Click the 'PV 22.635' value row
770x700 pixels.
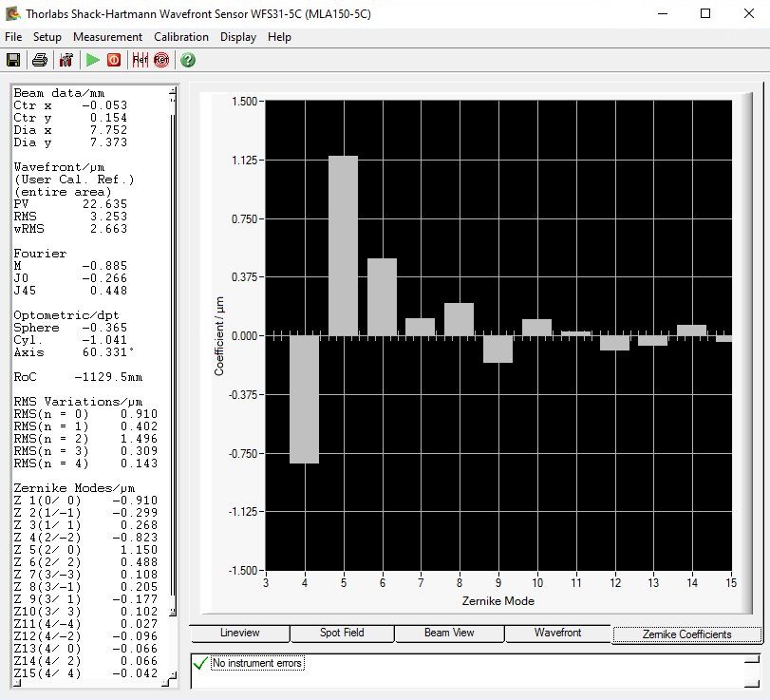[70, 204]
